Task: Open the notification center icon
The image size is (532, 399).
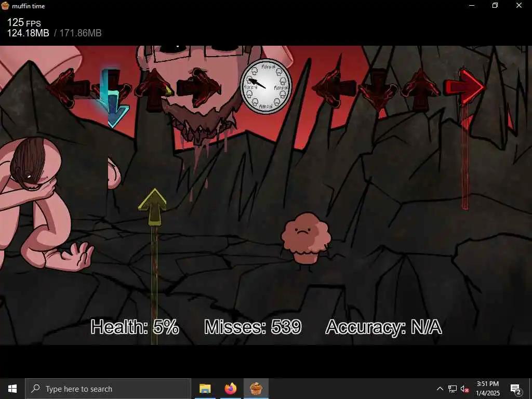Action: [515, 389]
